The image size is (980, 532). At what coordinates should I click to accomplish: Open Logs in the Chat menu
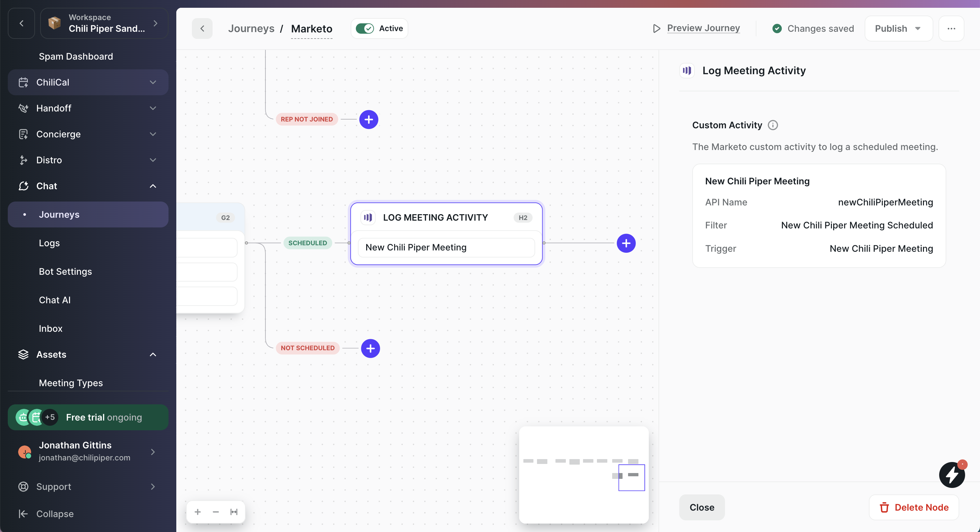[x=50, y=243]
